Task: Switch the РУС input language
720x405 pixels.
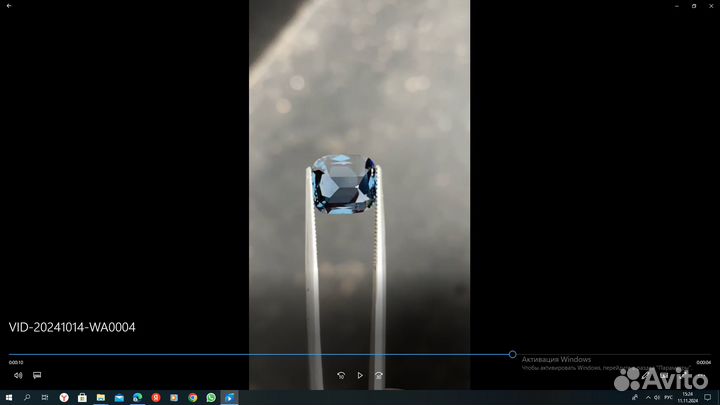Action: pyautogui.click(x=669, y=398)
